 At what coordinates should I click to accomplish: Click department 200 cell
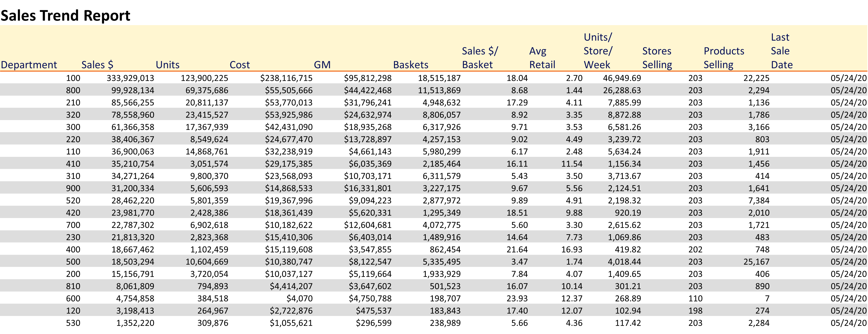click(73, 274)
